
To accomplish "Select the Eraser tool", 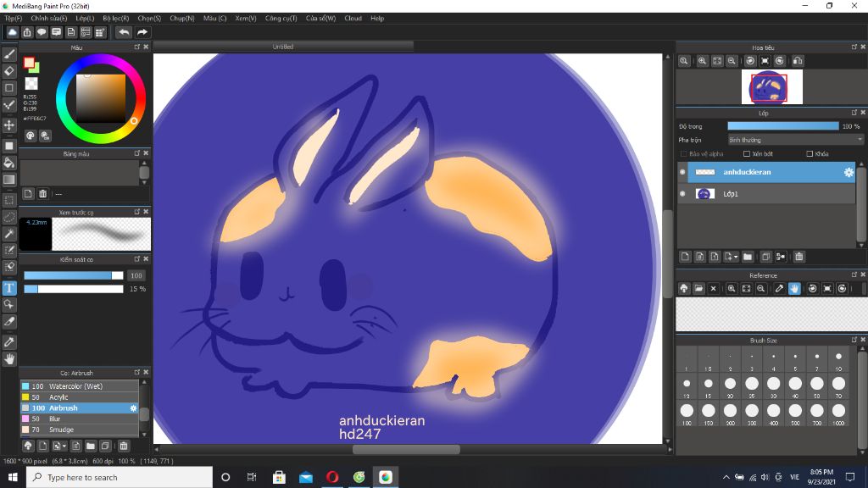I will (x=9, y=71).
